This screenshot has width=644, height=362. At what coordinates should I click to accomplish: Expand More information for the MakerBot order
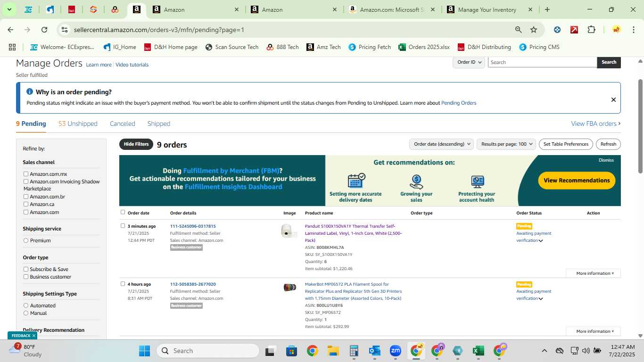click(593, 331)
